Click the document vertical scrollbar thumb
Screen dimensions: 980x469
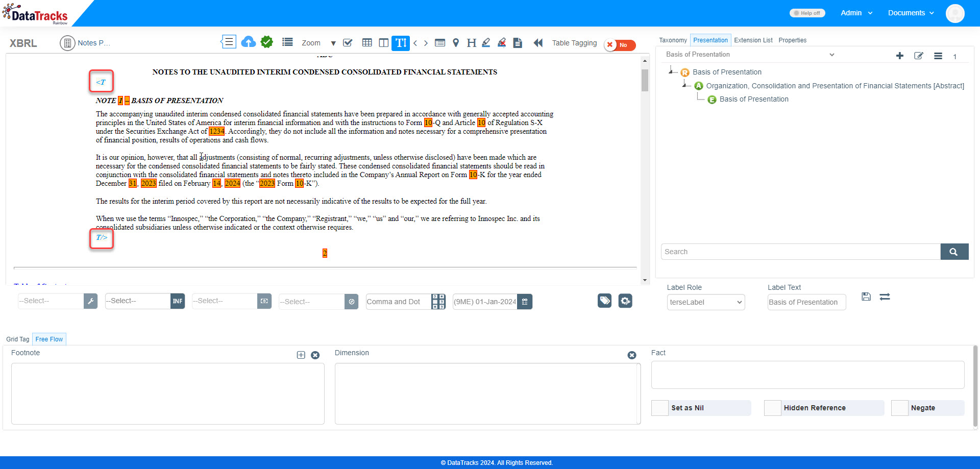click(645, 80)
